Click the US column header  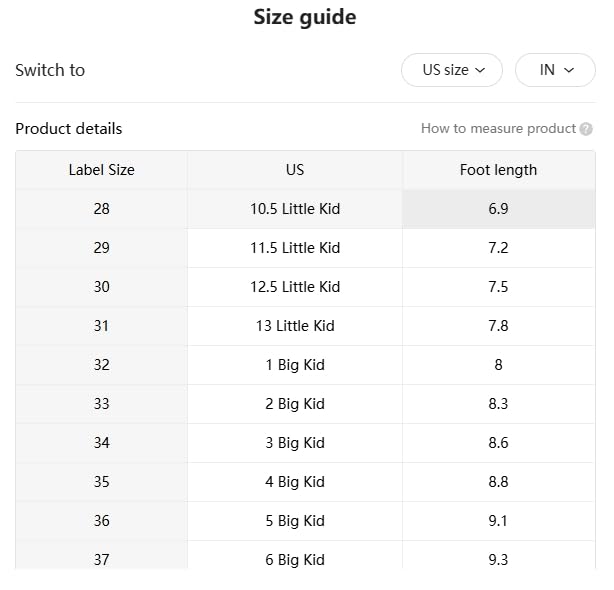pos(295,170)
